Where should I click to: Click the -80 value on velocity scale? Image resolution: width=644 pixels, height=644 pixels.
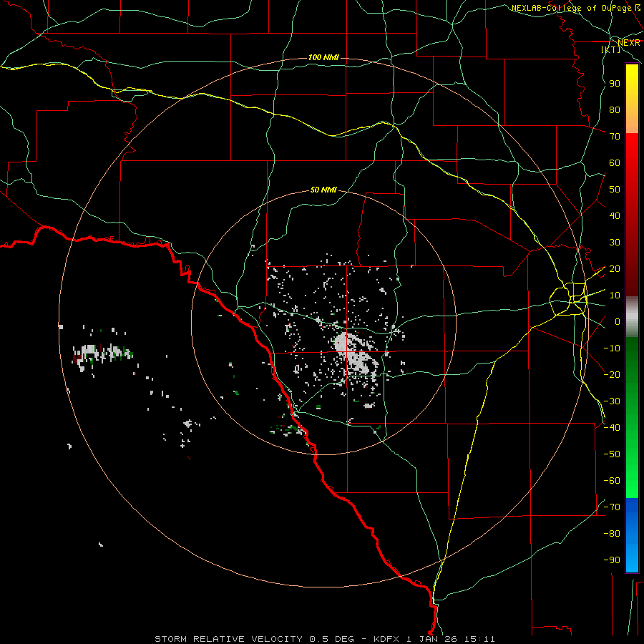[612, 534]
